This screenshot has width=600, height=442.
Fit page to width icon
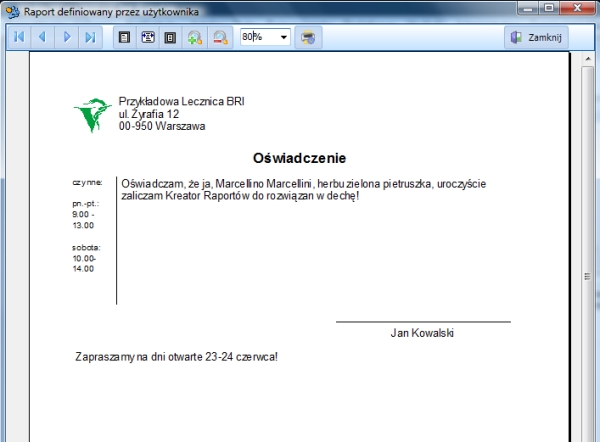click(148, 37)
